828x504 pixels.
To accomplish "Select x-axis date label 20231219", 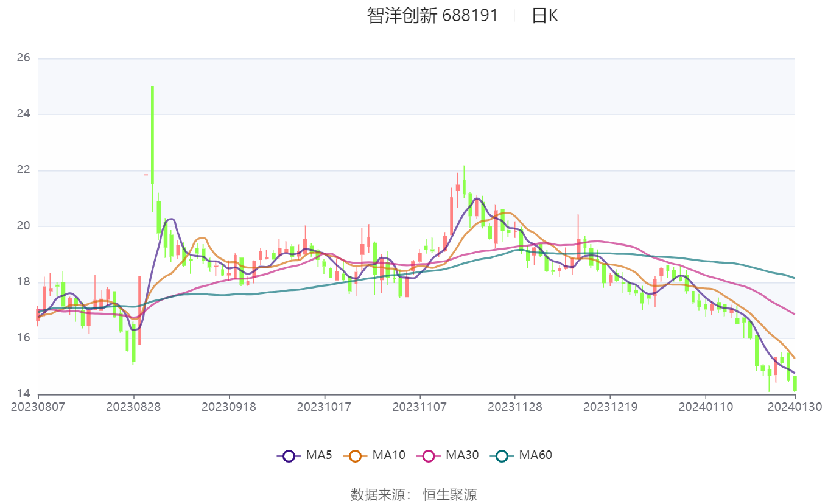I will click(610, 407).
